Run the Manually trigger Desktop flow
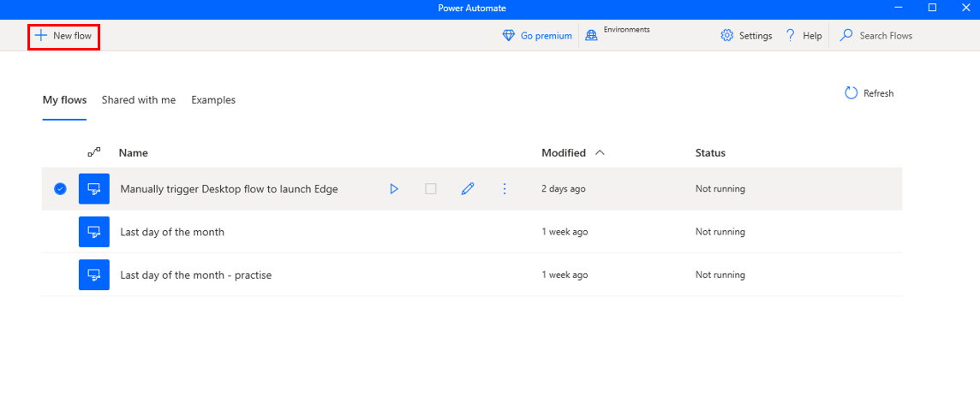The width and height of the screenshot is (980, 397). [x=394, y=188]
